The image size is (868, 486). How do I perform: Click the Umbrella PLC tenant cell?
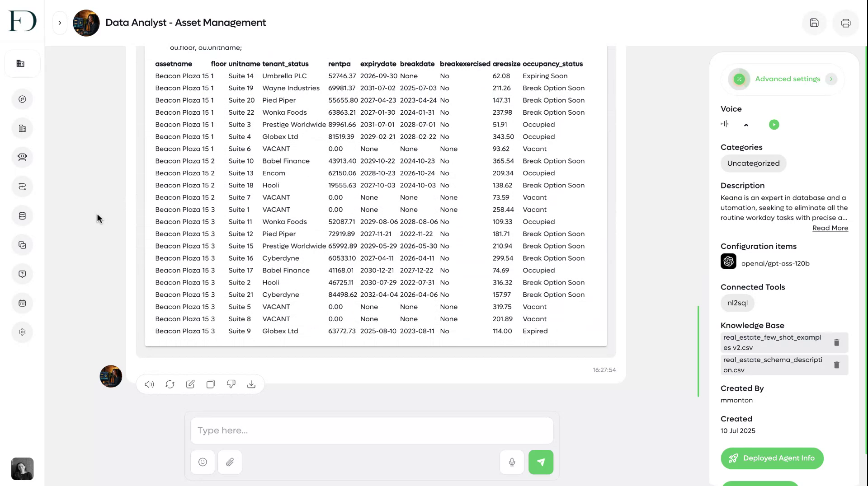[x=284, y=76]
